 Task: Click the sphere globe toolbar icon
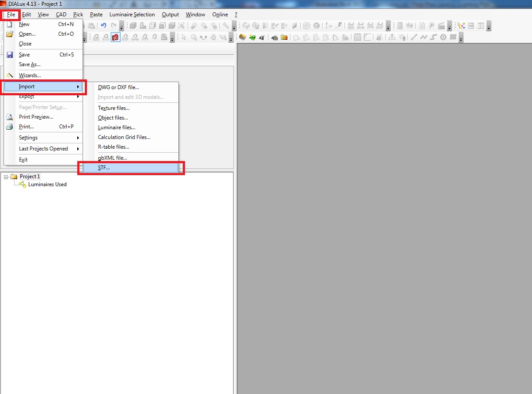[x=317, y=26]
